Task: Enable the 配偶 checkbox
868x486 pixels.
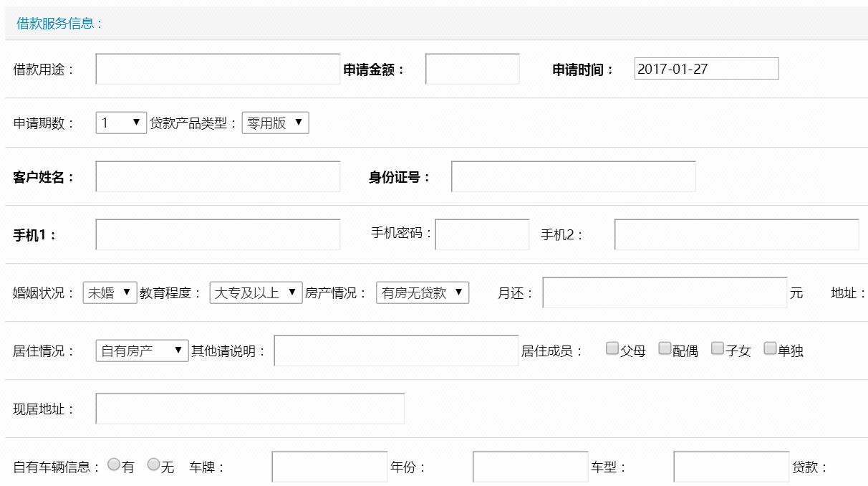Action: [665, 348]
